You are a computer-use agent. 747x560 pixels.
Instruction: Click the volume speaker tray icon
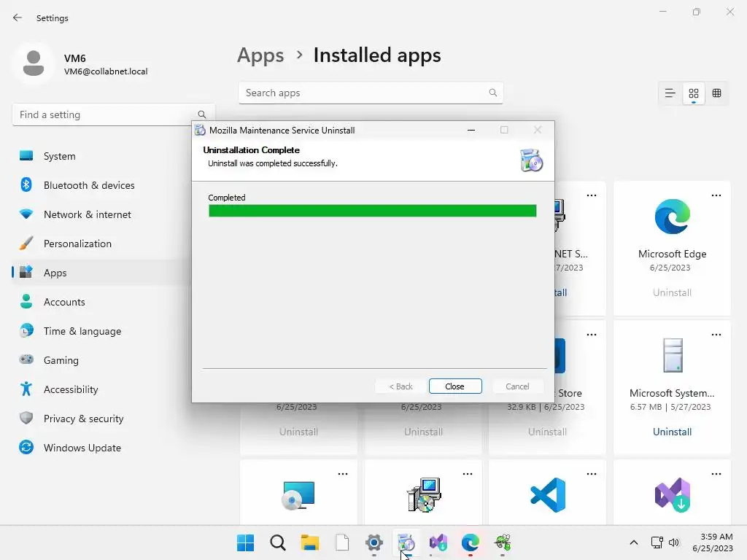tap(673, 542)
